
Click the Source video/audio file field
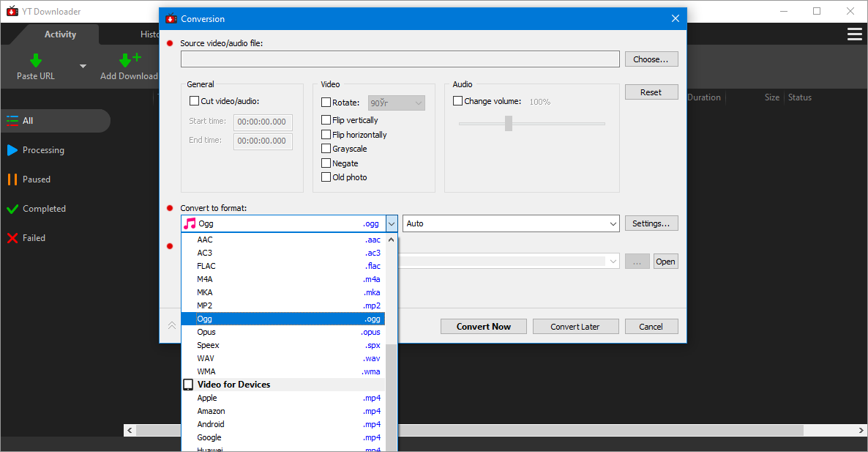tap(400, 59)
